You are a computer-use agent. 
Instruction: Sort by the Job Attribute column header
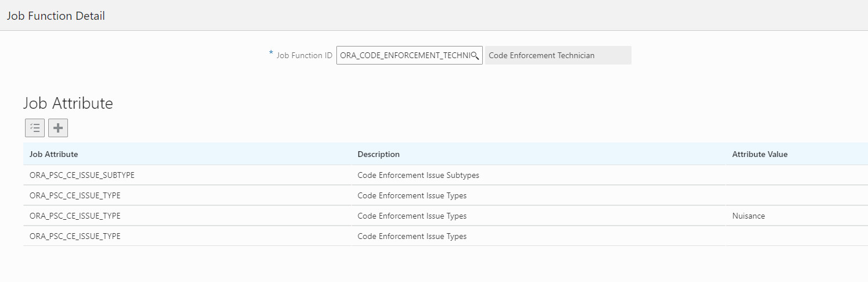[x=54, y=154]
